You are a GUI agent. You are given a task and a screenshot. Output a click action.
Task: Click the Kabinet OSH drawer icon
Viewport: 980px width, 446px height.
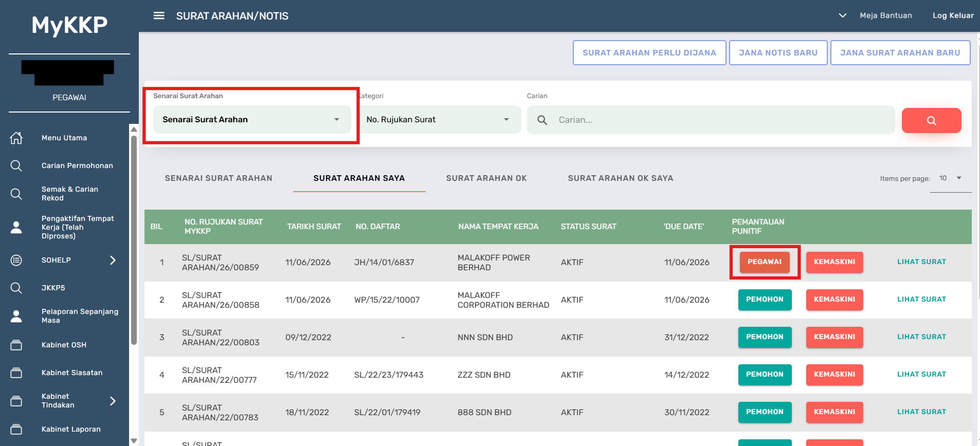pyautogui.click(x=16, y=345)
